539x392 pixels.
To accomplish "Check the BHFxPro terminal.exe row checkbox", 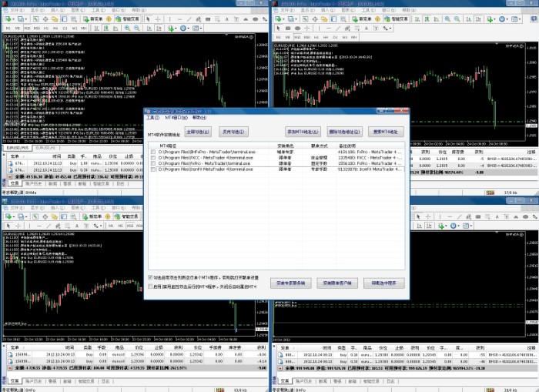I will [153, 152].
